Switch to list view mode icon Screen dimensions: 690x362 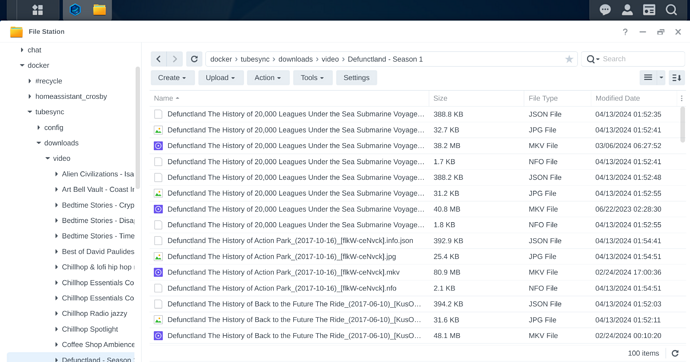click(x=648, y=78)
